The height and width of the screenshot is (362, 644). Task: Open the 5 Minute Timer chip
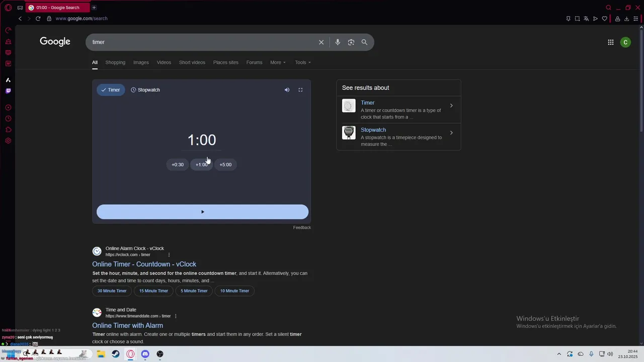(x=194, y=291)
